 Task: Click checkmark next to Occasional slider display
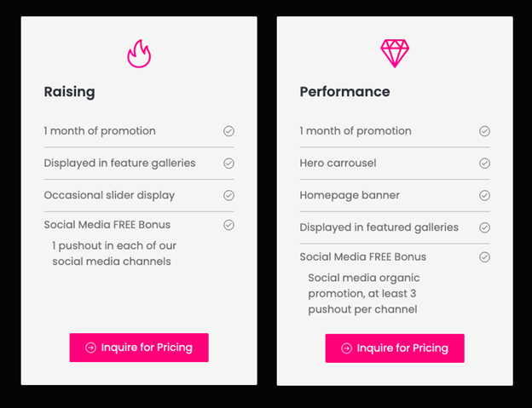click(x=228, y=196)
